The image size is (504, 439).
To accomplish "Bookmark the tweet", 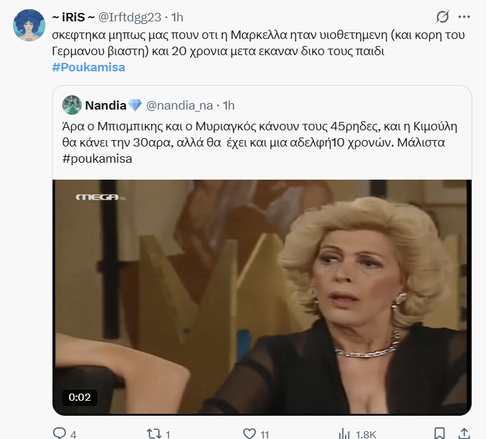I will pyautogui.click(x=440, y=433).
